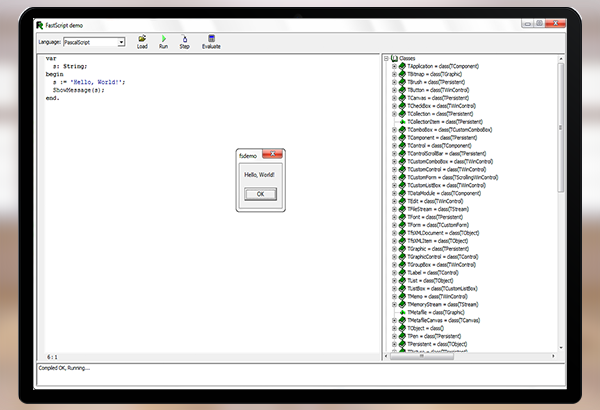Expand the TComboBox class node
The height and width of the screenshot is (410, 600).
394,129
